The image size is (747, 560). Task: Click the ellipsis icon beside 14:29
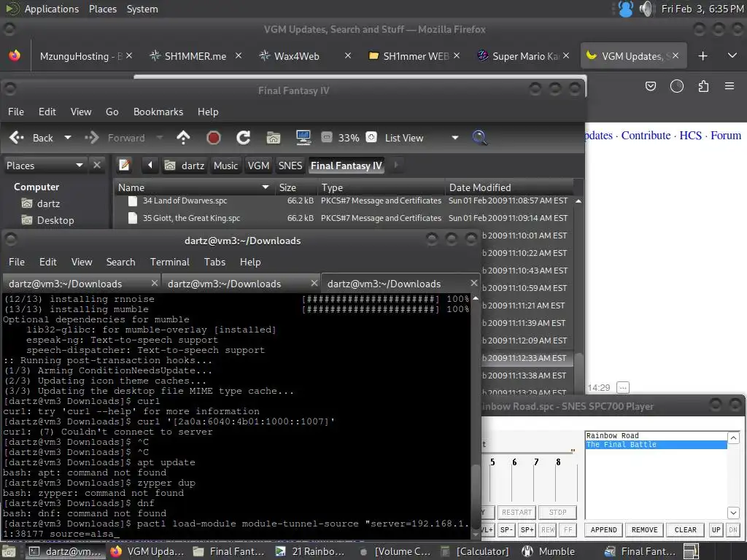(623, 387)
